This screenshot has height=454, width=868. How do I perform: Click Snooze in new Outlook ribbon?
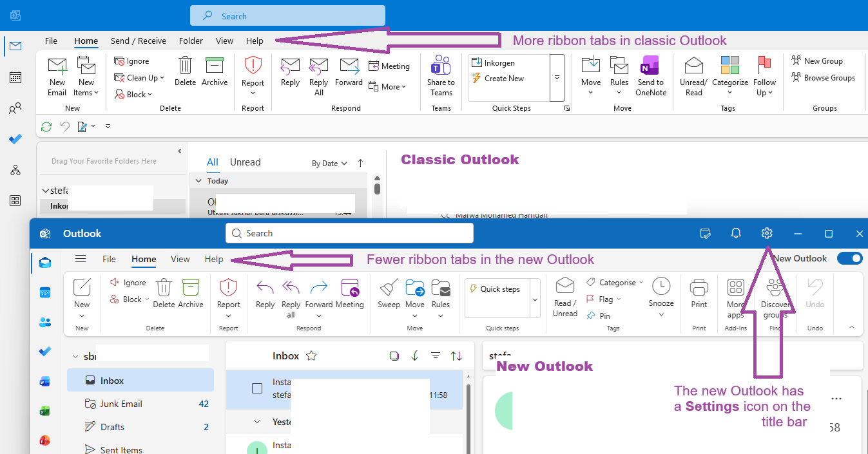point(661,298)
